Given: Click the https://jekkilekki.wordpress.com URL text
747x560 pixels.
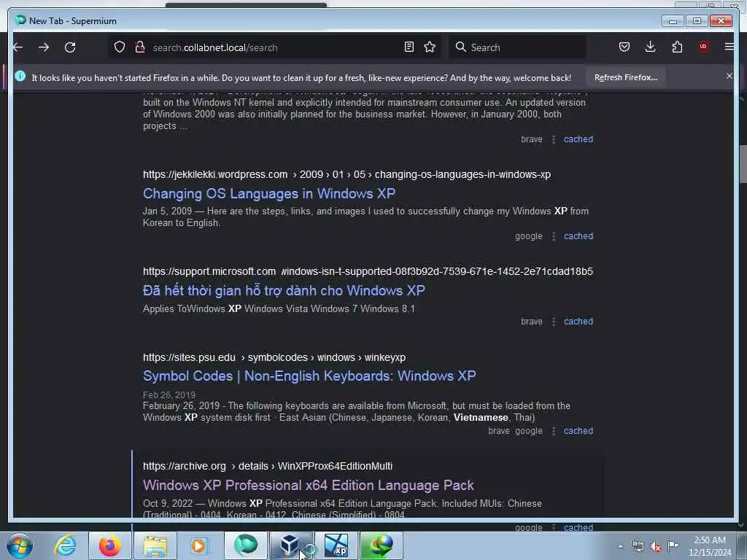Looking at the screenshot, I should click(215, 174).
